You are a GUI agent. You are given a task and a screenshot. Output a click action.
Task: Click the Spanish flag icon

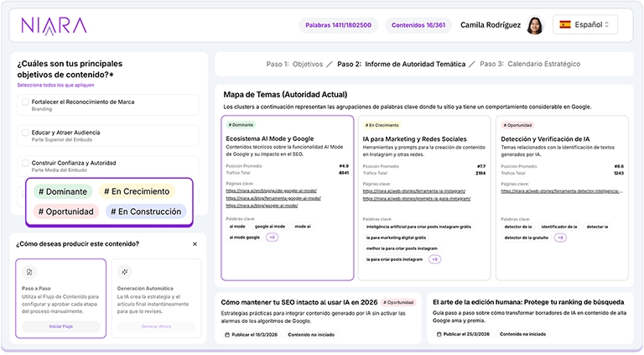click(x=565, y=25)
